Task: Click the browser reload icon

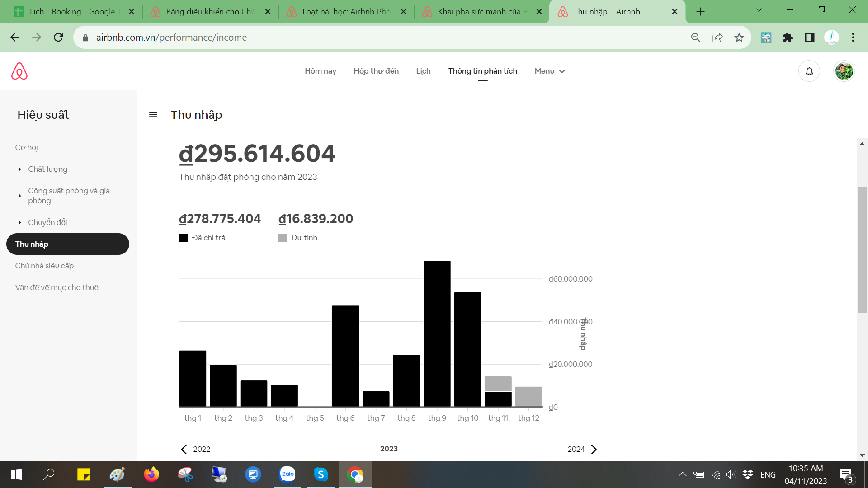Action: coord(58,38)
